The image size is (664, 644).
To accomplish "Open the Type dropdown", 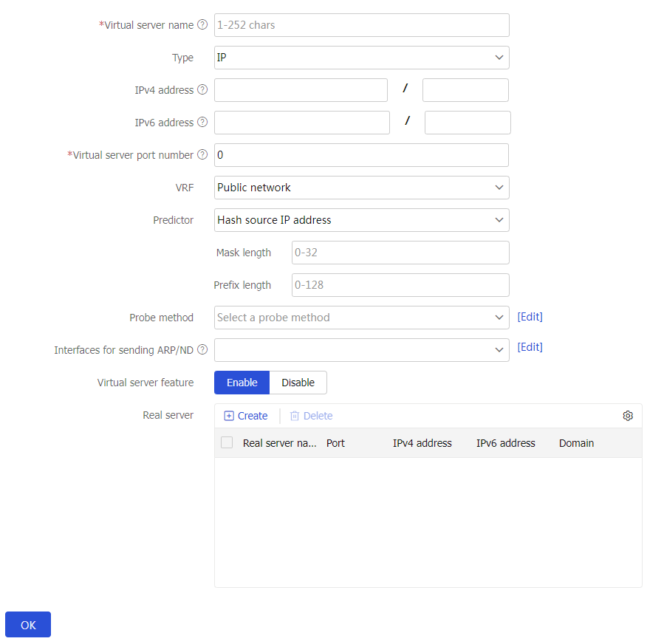I will [x=361, y=58].
